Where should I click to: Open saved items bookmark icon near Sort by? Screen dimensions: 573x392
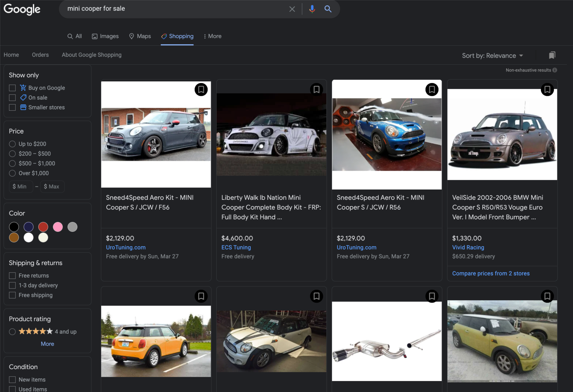click(x=552, y=55)
